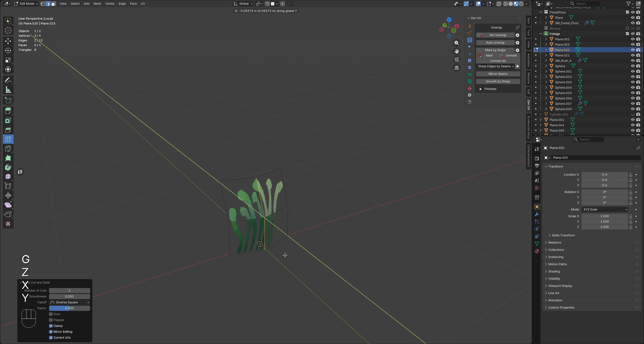The image size is (644, 344).
Task: Click the Smooth by Sharp button
Action: pyautogui.click(x=498, y=82)
